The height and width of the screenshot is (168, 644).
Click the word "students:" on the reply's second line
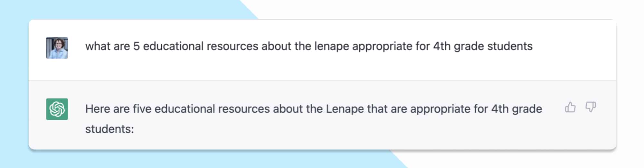click(x=109, y=129)
